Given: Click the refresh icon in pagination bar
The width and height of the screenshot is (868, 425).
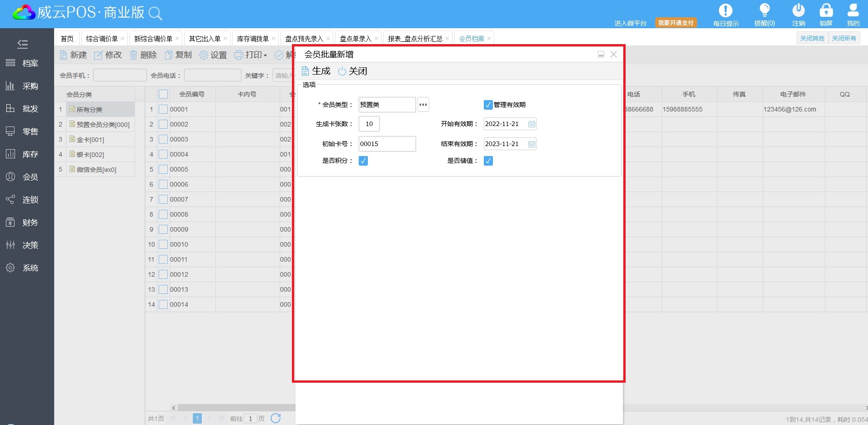Looking at the screenshot, I should tap(276, 418).
